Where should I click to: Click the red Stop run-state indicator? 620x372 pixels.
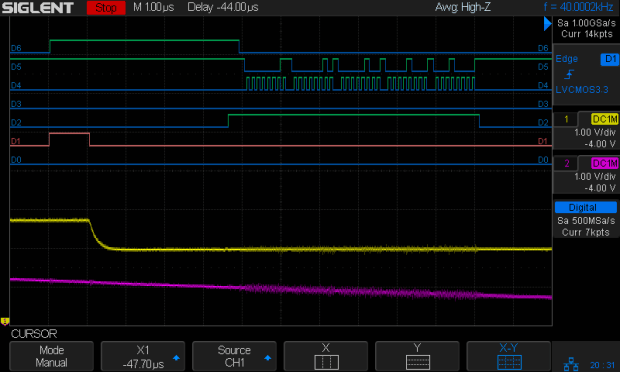(106, 8)
